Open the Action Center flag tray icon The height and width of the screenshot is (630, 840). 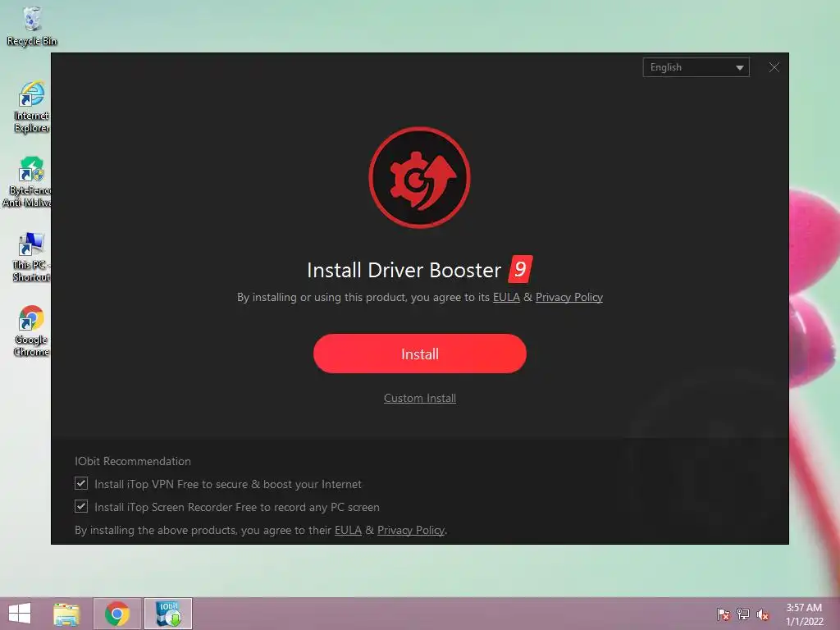724,614
